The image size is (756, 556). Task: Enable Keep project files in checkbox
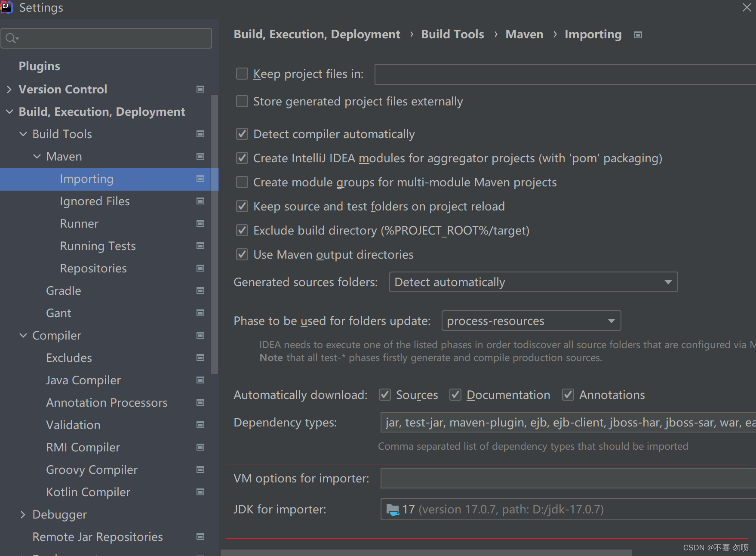[x=242, y=74]
